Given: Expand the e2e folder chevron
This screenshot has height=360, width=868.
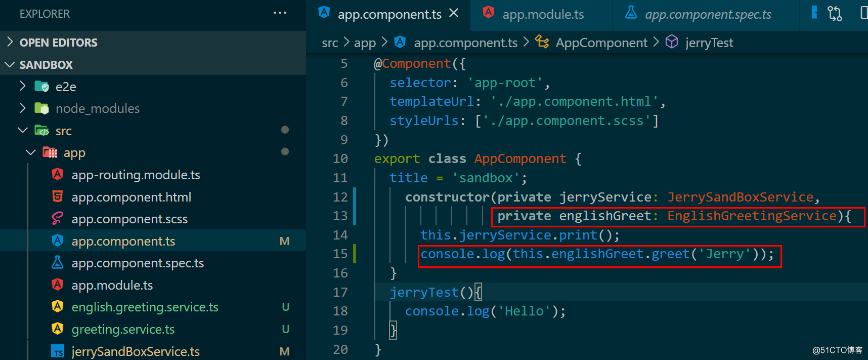Looking at the screenshot, I should pos(22,87).
